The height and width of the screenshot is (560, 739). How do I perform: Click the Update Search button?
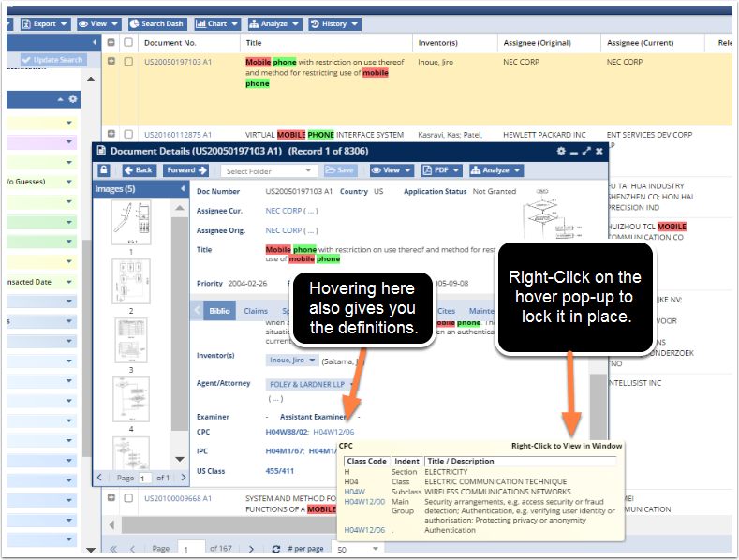coord(52,60)
